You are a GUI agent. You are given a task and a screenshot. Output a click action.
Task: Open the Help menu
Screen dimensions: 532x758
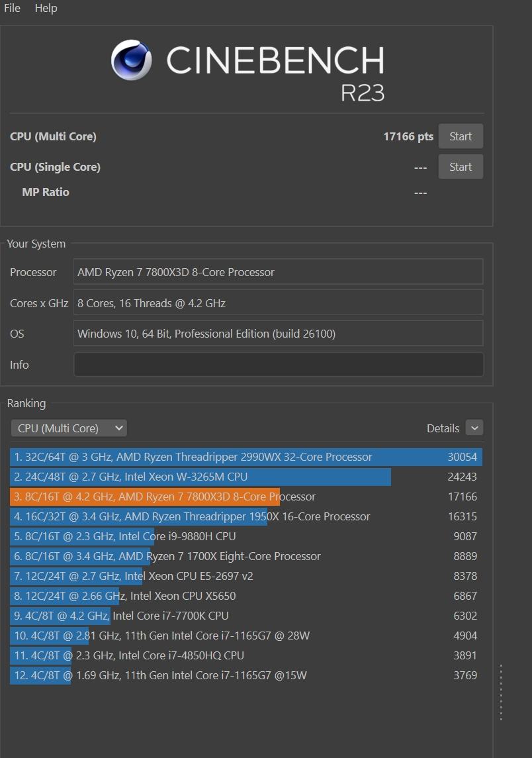pyautogui.click(x=46, y=8)
